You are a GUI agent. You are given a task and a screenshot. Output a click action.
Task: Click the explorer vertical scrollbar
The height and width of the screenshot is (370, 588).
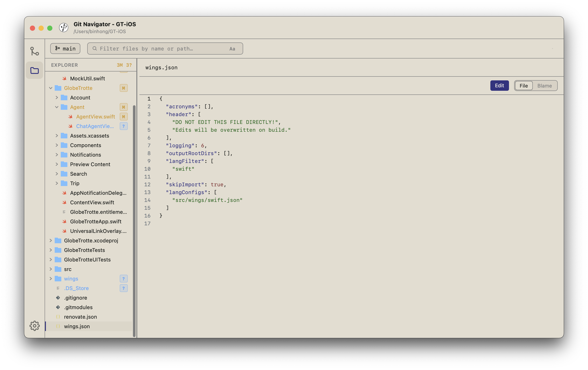(x=134, y=221)
